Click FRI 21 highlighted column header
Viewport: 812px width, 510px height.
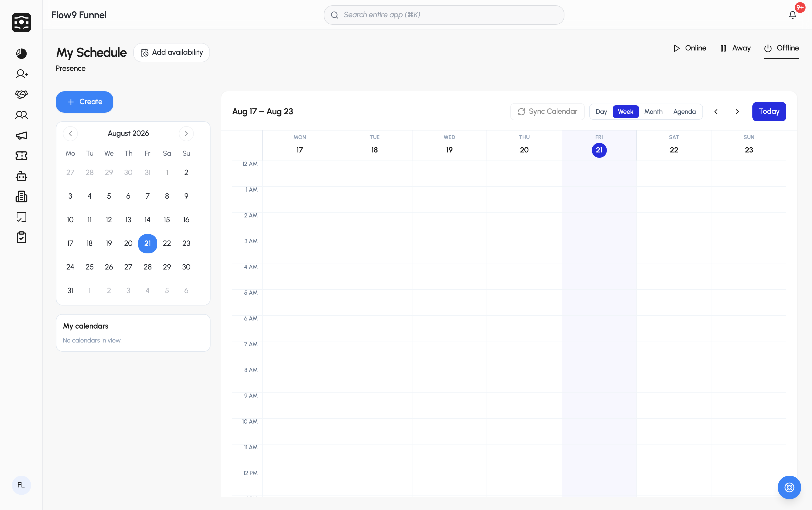[x=599, y=145]
